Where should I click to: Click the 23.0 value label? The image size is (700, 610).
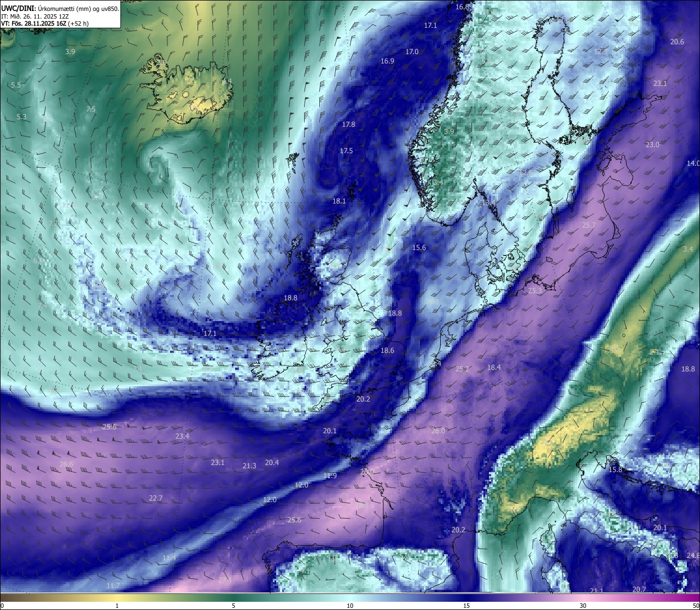tap(652, 145)
